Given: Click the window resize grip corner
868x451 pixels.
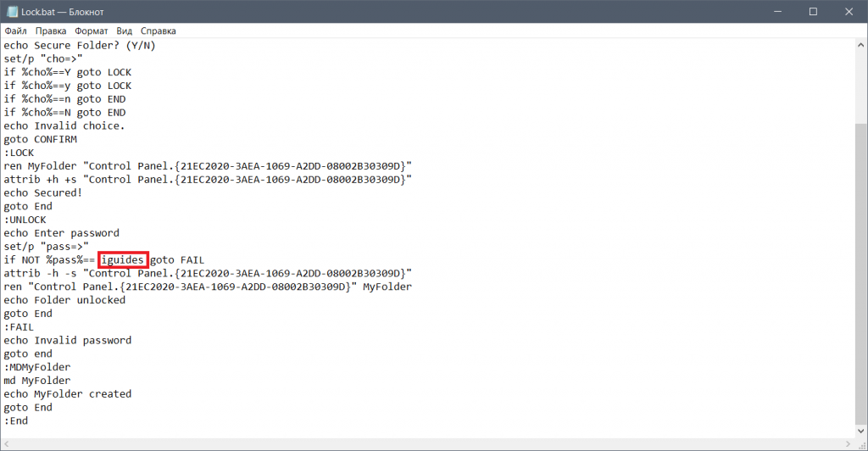Looking at the screenshot, I should [x=861, y=444].
